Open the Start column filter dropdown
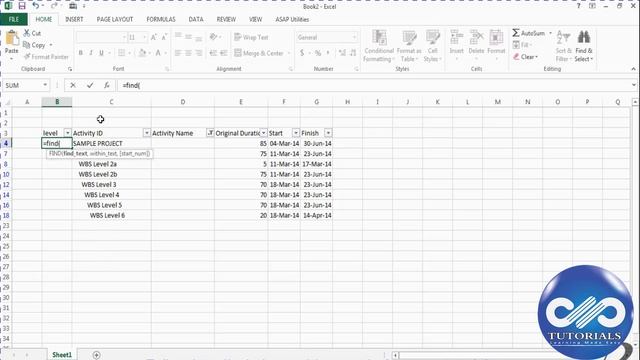Image resolution: width=640 pixels, height=360 pixels. pos(296,133)
